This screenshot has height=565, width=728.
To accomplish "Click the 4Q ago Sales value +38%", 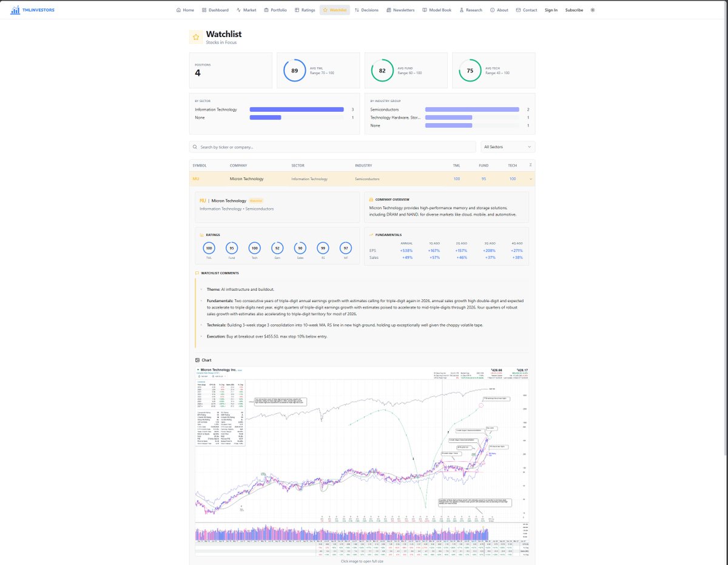I will 517,258.
